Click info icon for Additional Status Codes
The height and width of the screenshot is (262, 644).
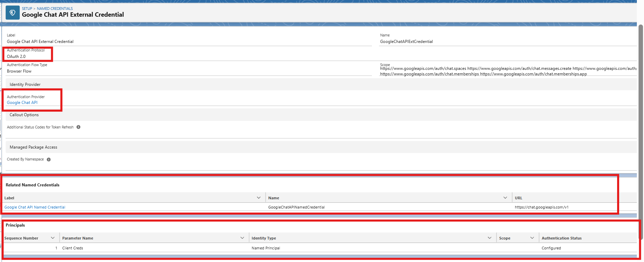coord(78,127)
